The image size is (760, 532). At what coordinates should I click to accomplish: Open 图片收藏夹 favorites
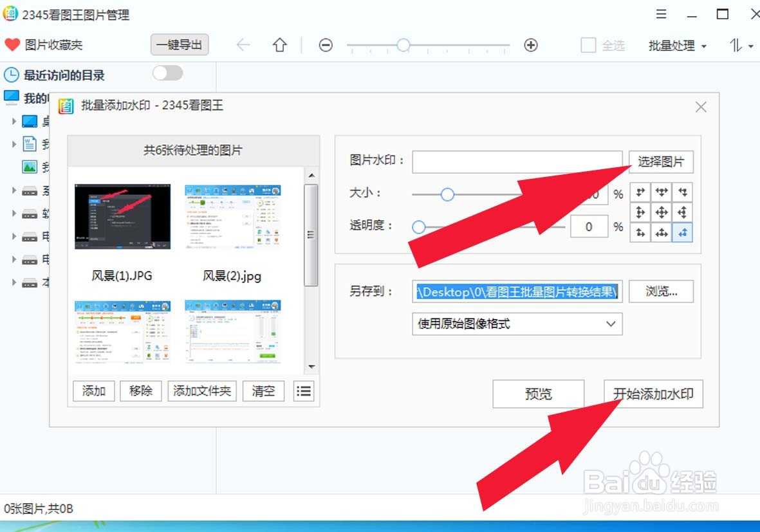[x=53, y=45]
